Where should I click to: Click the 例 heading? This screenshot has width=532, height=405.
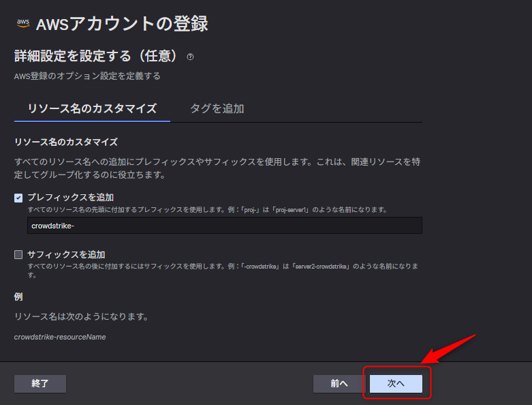(x=18, y=297)
